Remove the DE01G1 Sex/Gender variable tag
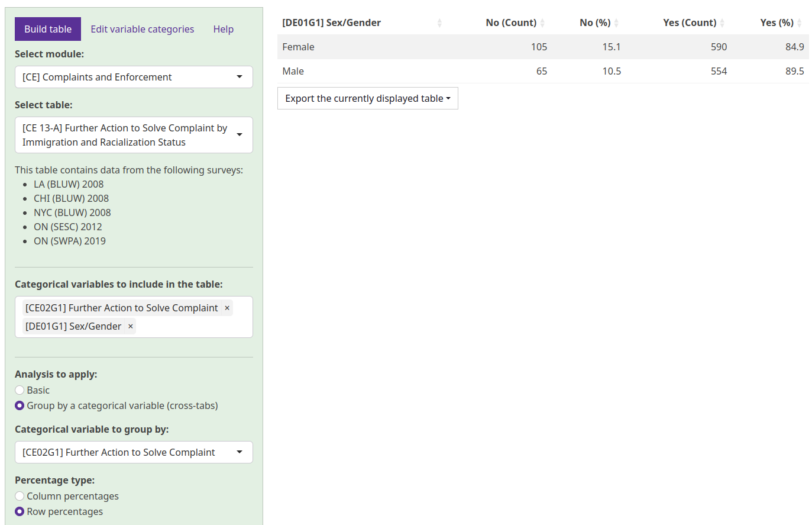 click(x=131, y=326)
